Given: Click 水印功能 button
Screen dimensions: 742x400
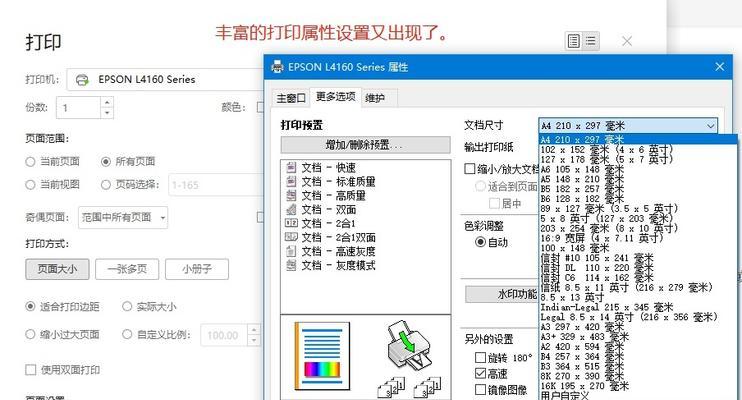Looking at the screenshot, I should coord(502,294).
